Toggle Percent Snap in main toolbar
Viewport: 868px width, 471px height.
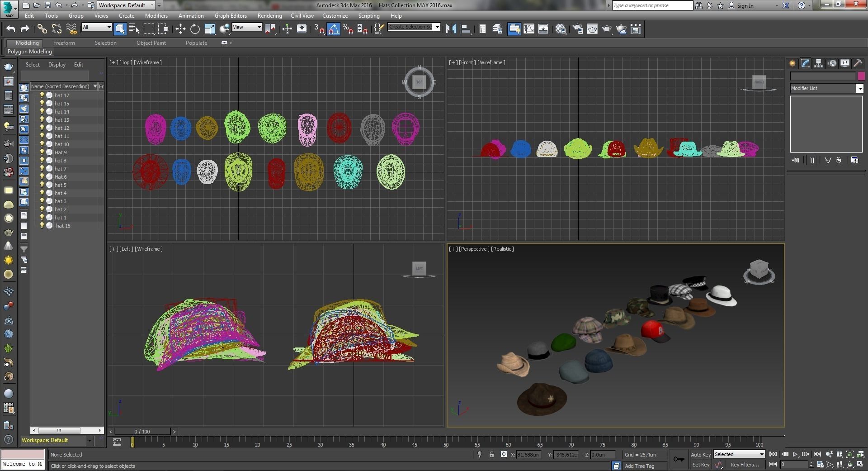[x=348, y=29]
